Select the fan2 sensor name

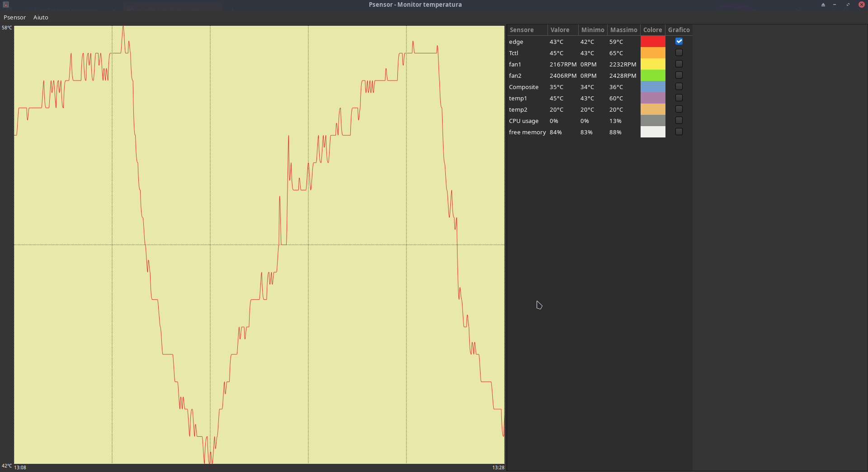(x=515, y=76)
